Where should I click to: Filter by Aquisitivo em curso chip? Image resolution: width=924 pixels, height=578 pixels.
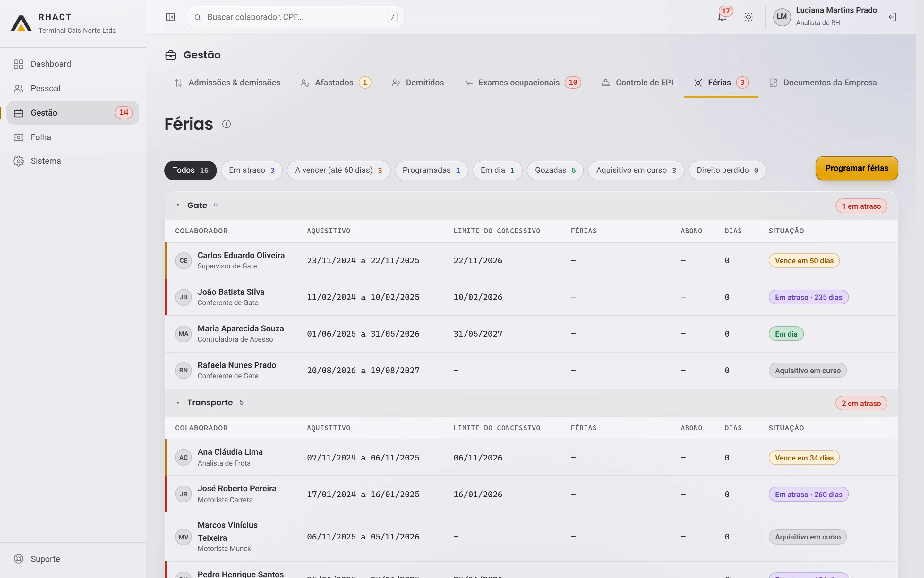pyautogui.click(x=636, y=170)
